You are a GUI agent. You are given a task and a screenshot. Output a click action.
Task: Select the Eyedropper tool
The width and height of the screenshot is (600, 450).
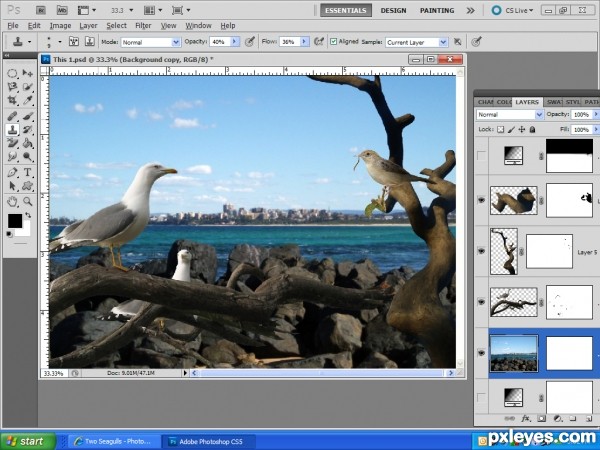pyautogui.click(x=28, y=100)
